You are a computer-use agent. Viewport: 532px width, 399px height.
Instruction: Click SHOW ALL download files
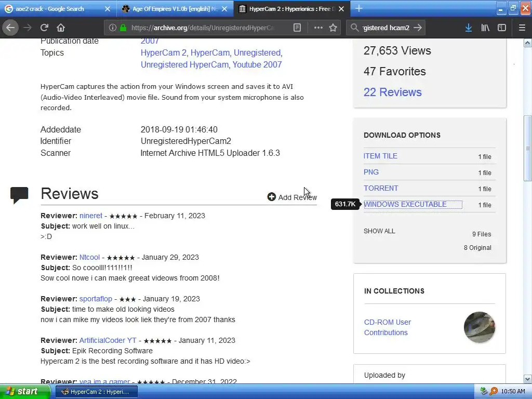tap(379, 231)
